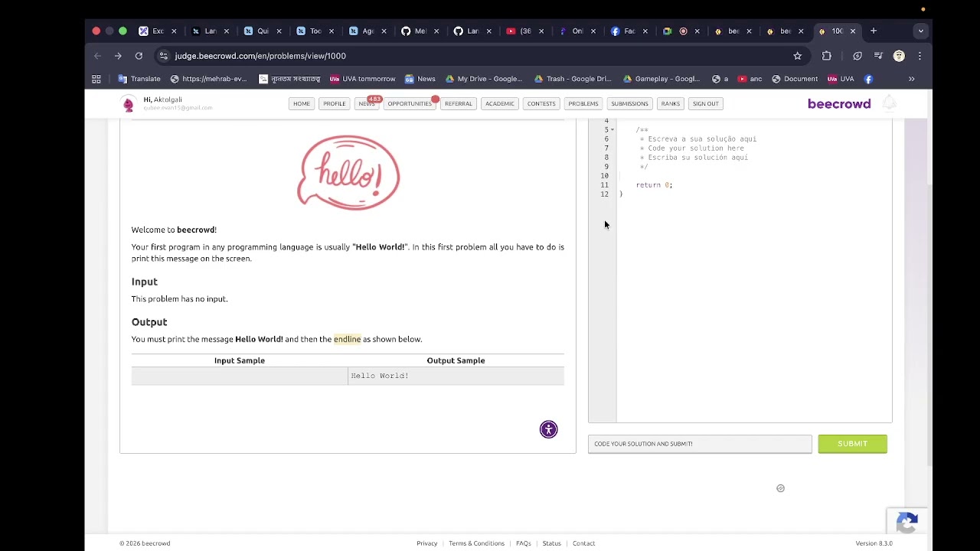View site information icon in address bar
Image resolution: width=980 pixels, height=551 pixels.
point(163,56)
